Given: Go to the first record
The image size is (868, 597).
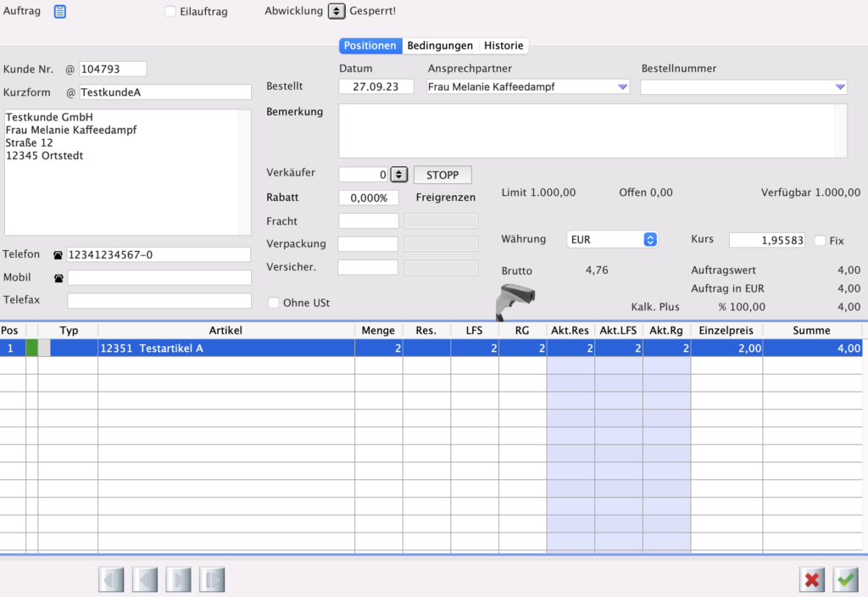Looking at the screenshot, I should coord(111,580).
